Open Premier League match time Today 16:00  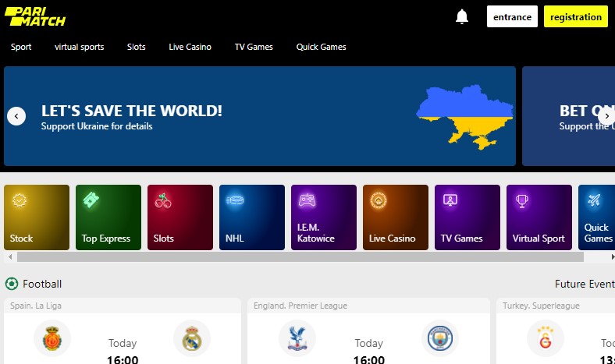coord(369,352)
